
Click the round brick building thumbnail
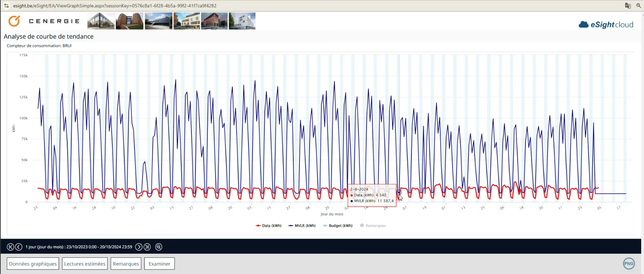130,21
